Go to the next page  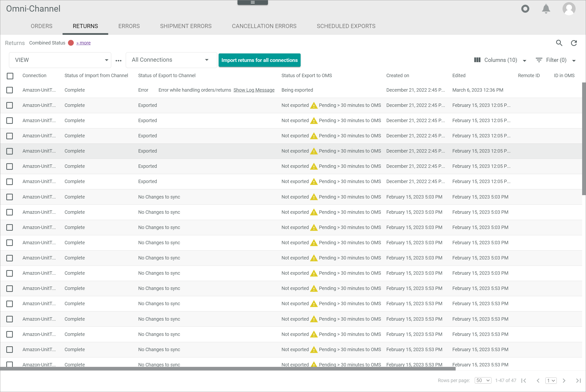coord(564,380)
